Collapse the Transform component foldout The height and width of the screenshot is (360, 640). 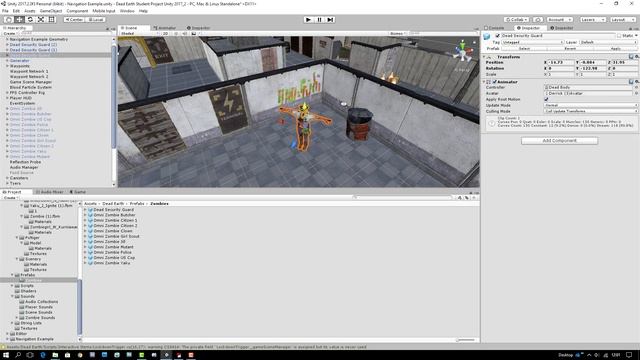coord(484,57)
